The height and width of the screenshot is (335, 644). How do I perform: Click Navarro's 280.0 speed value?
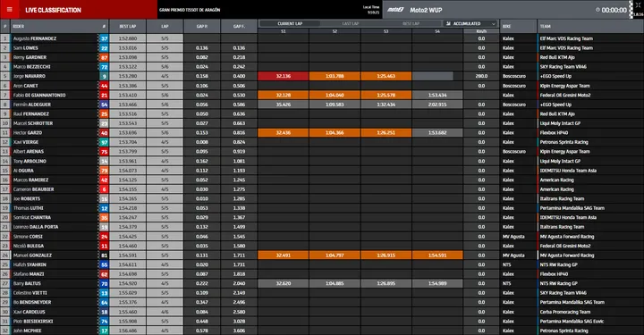pos(481,76)
